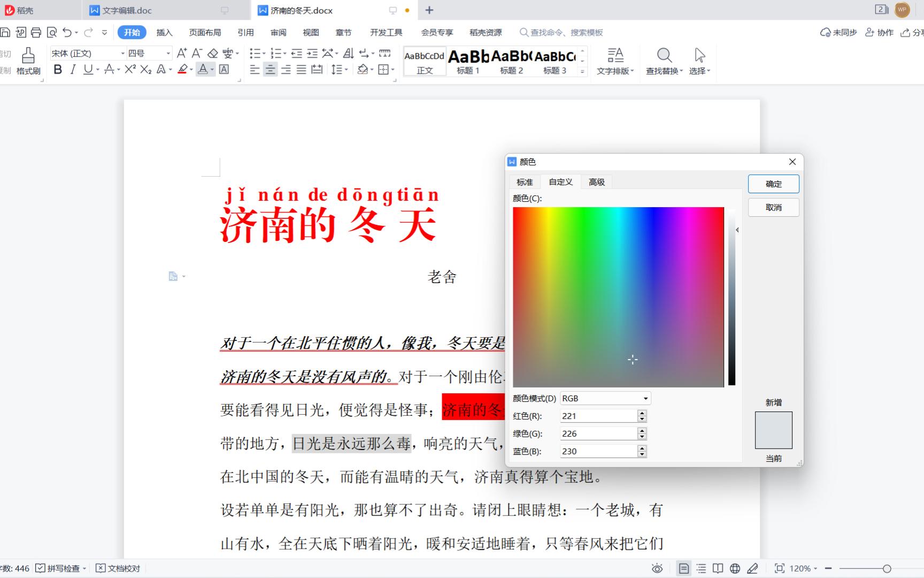Viewport: 924px width, 578px height.
Task: Switch to the 标准 tab in color dialog
Action: (x=525, y=182)
